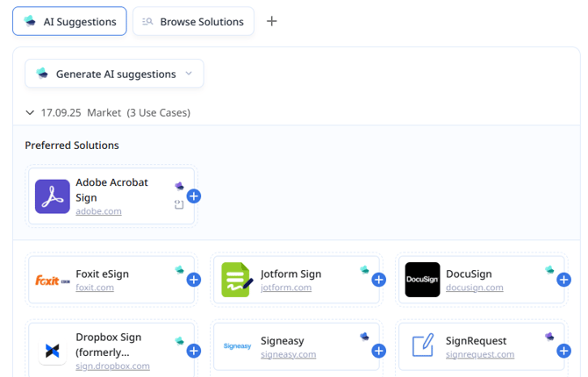Click the small icon below Adobe's AI badge
The width and height of the screenshot is (588, 377).
pyautogui.click(x=178, y=204)
